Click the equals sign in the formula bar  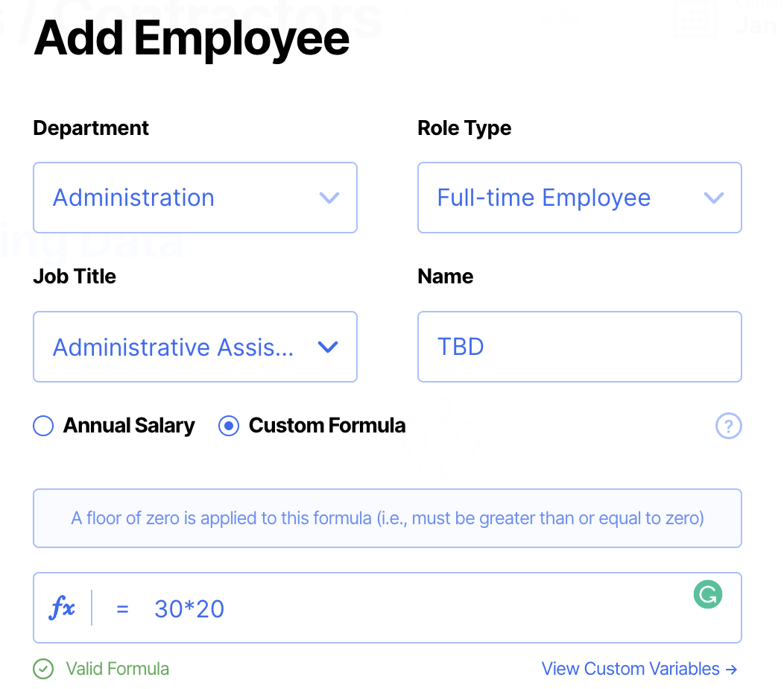point(123,609)
